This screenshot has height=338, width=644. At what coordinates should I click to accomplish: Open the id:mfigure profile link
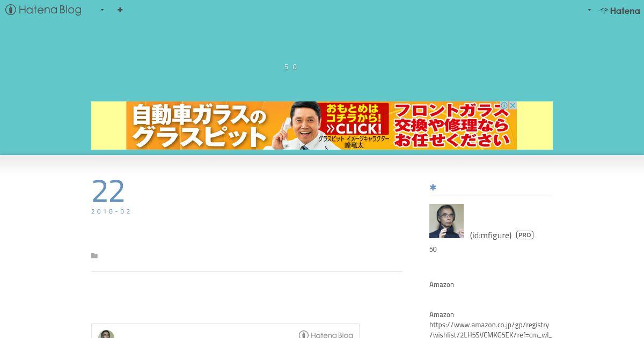click(x=491, y=235)
